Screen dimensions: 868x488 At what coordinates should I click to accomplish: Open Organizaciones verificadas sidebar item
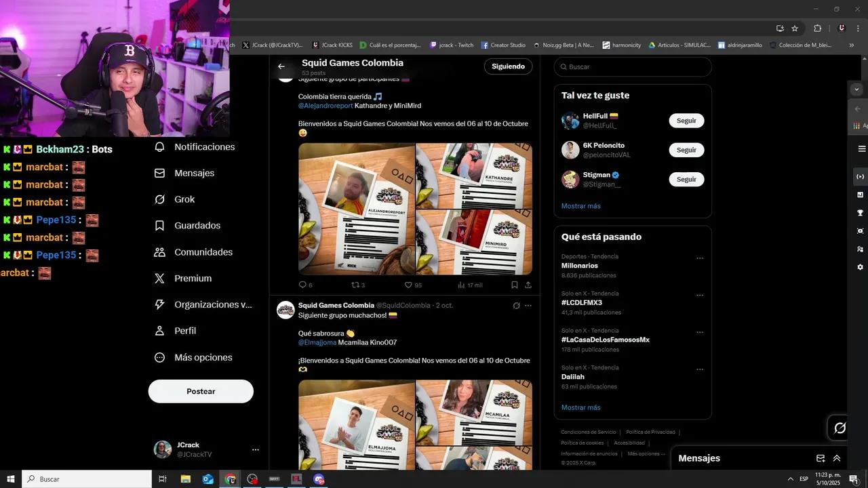203,305
